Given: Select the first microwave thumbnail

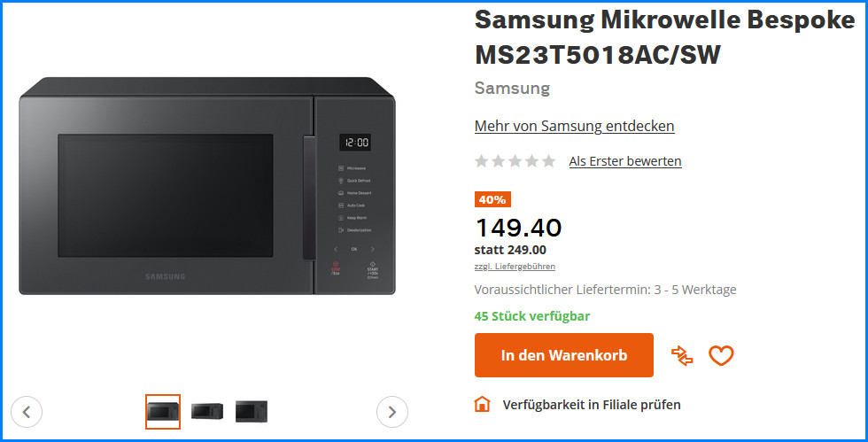Looking at the screenshot, I should coord(163,412).
